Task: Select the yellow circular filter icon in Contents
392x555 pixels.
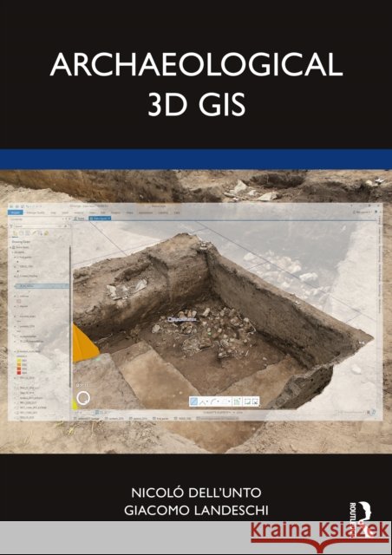Action: (x=46, y=233)
